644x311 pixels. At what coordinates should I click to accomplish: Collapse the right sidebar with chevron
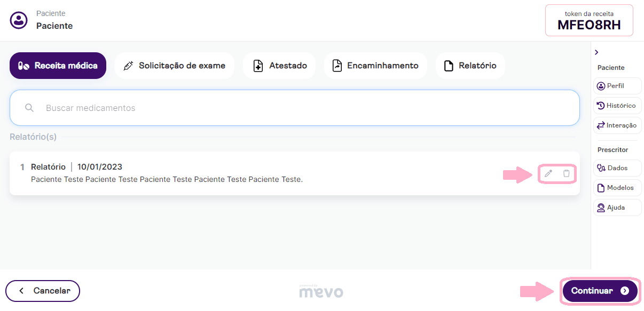click(x=596, y=52)
